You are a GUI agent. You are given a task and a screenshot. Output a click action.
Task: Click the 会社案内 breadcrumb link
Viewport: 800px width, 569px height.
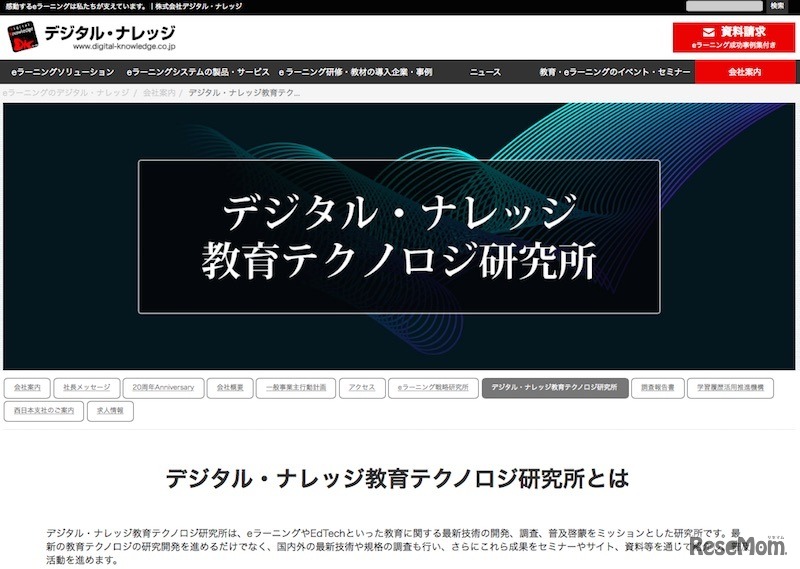coord(159,93)
